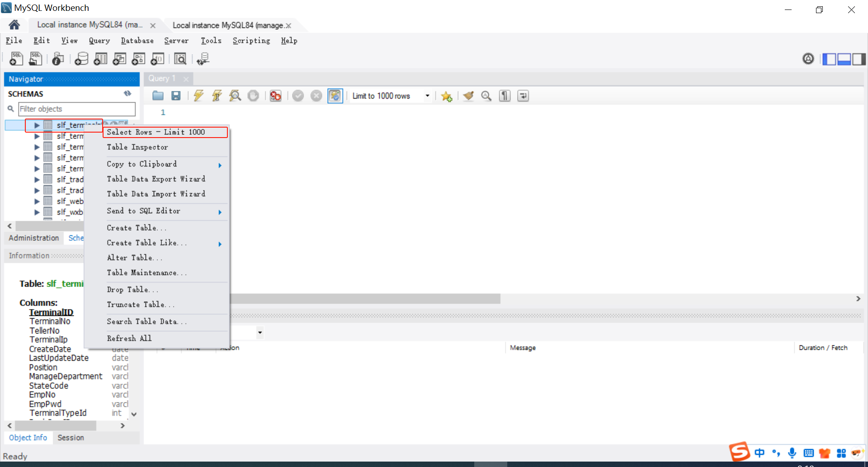
Task: Switch to the Administration tab
Action: [34, 238]
